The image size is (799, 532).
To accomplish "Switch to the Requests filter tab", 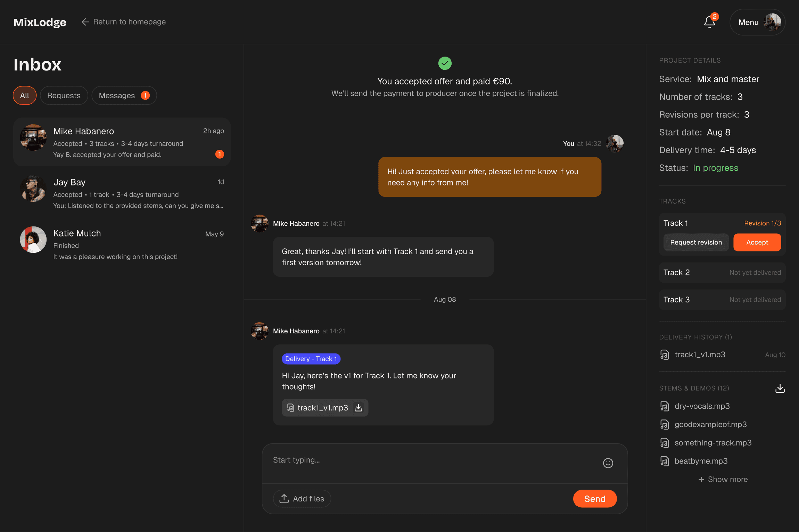I will point(64,95).
